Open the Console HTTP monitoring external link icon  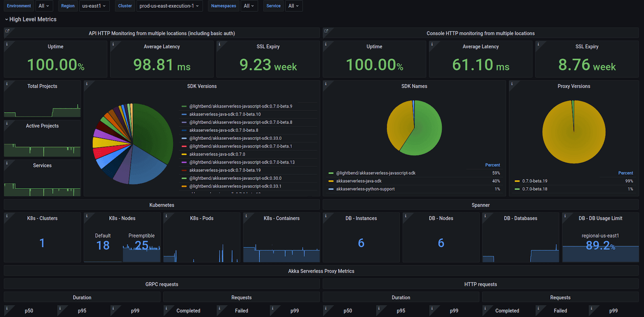pyautogui.click(x=326, y=31)
